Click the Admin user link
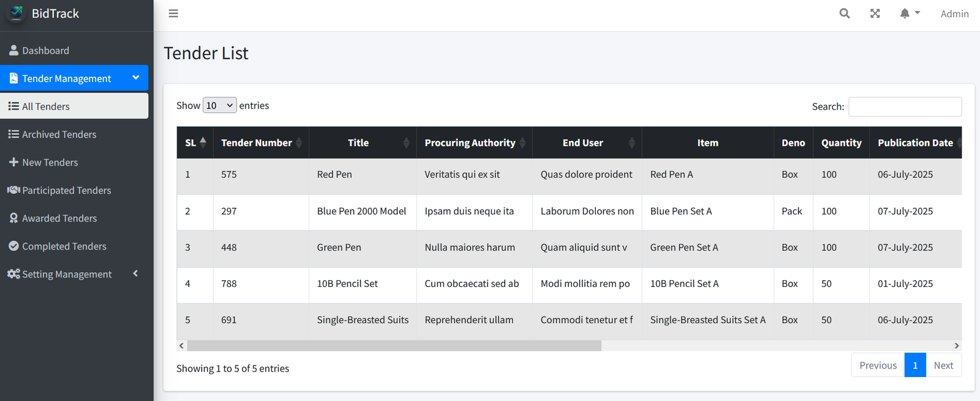This screenshot has width=980, height=401. (954, 13)
